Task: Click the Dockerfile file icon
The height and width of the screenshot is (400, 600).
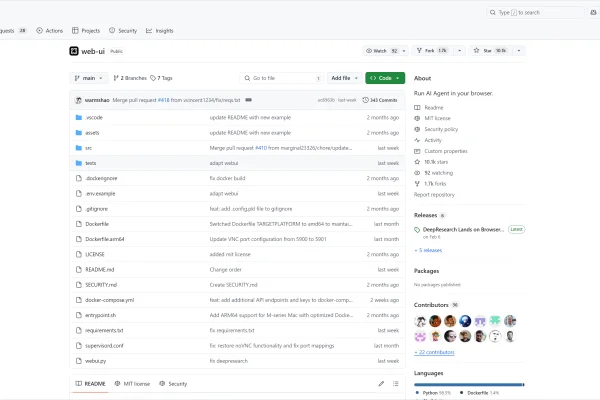Action: pos(79,224)
